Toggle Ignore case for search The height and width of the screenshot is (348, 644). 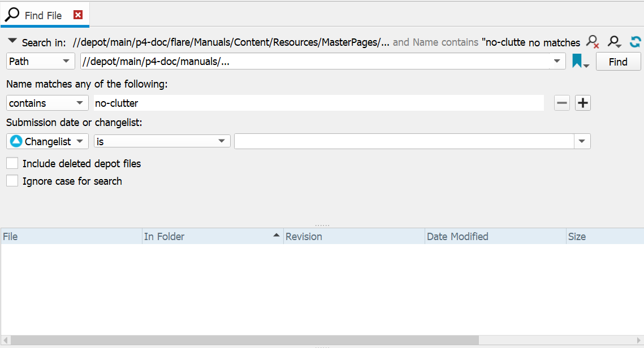tap(12, 181)
